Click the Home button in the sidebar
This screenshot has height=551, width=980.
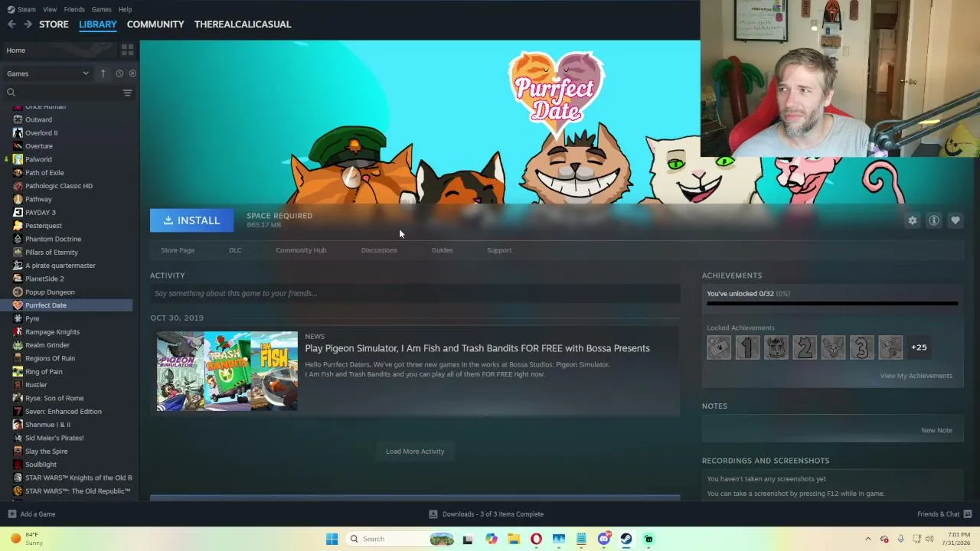58,50
